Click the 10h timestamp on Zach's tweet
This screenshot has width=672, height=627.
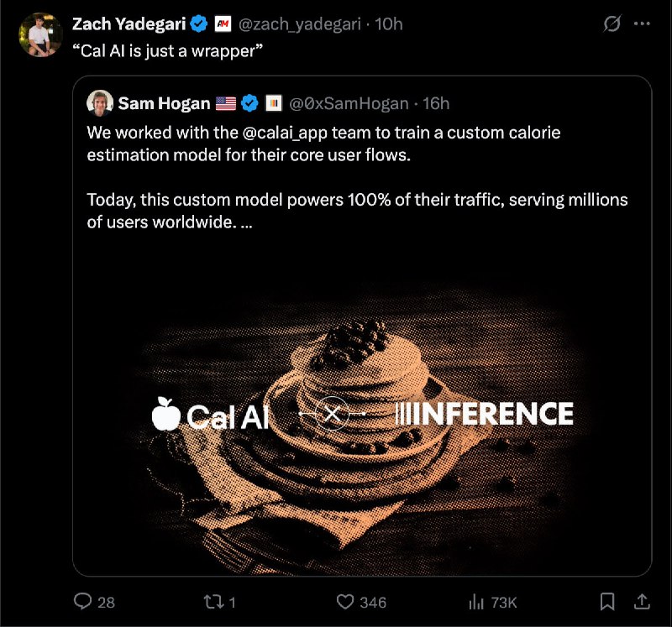(388, 24)
